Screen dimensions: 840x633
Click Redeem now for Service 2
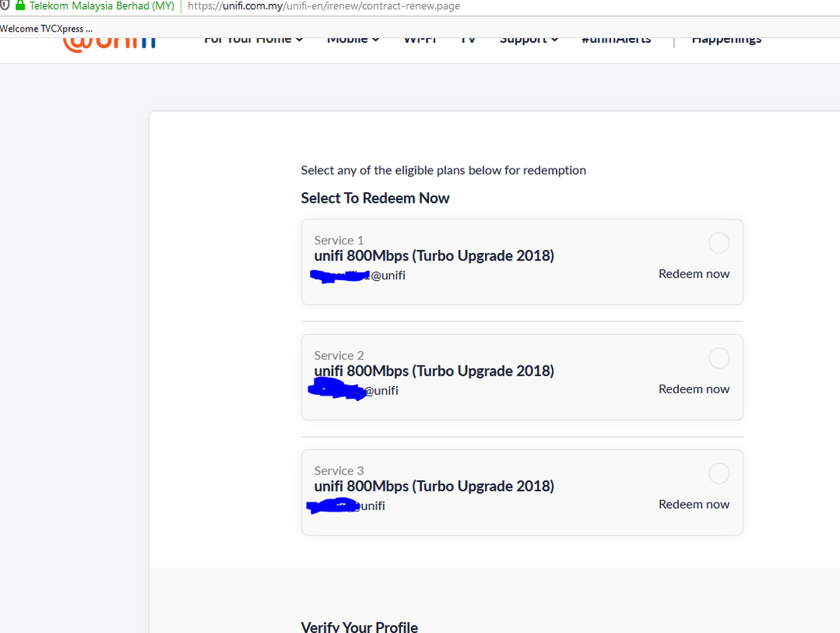pos(694,389)
